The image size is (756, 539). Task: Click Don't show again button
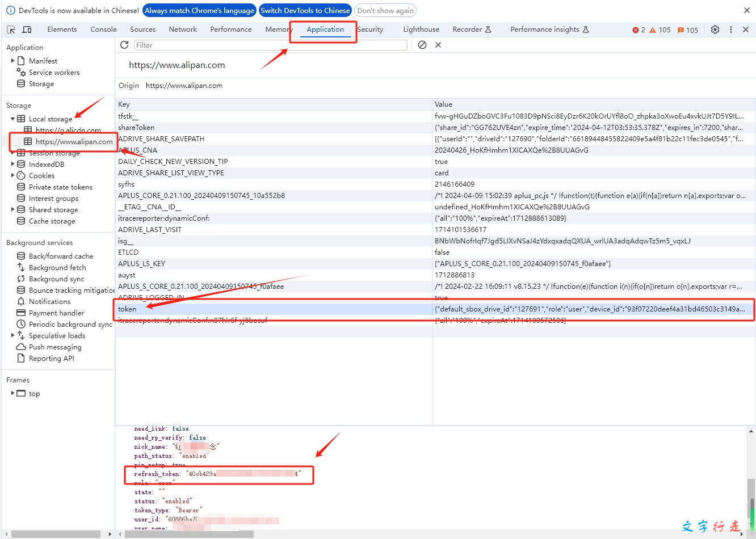pos(385,10)
